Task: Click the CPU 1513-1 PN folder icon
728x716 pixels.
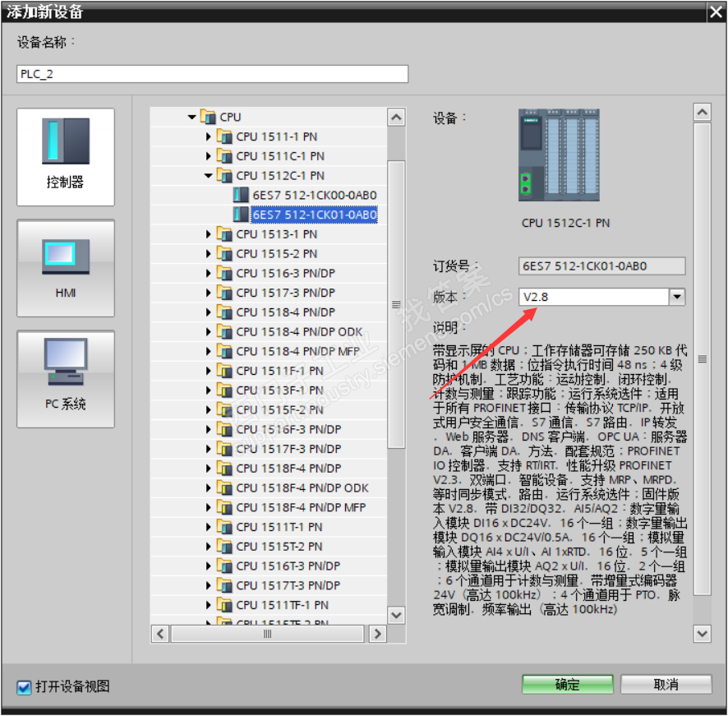Action: pos(224,233)
